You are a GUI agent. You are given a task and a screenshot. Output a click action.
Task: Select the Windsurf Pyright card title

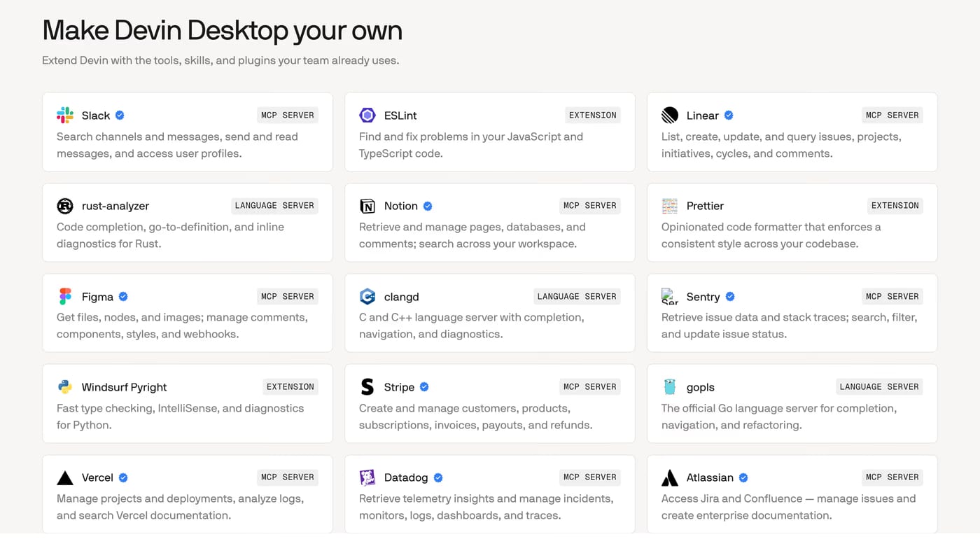[x=125, y=387]
